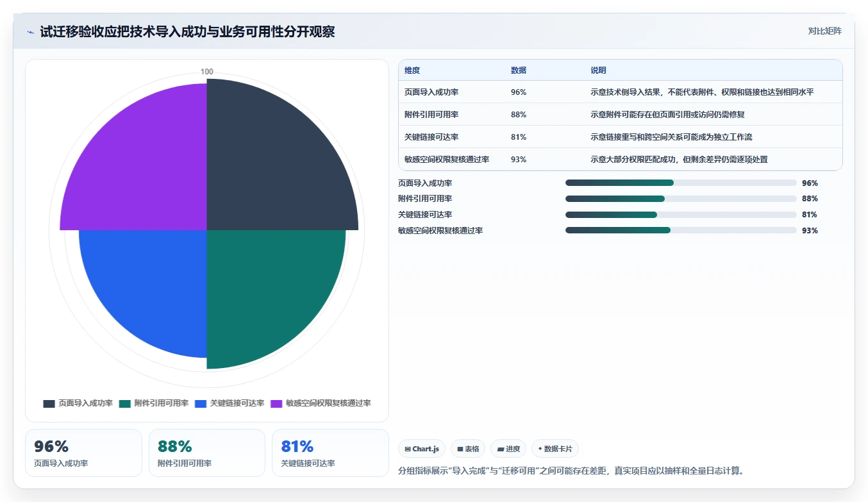
Task: Click the page title 试迁移验收 heading
Action: coord(187,31)
